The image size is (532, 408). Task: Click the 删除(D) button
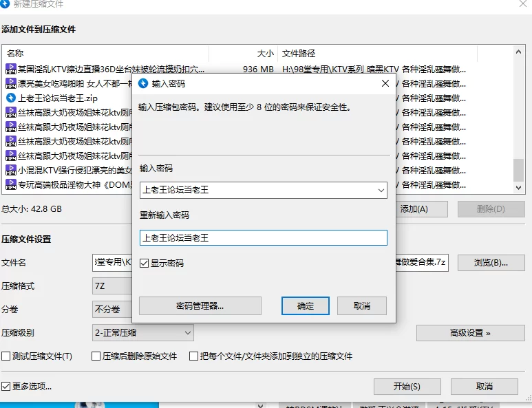tap(491, 209)
